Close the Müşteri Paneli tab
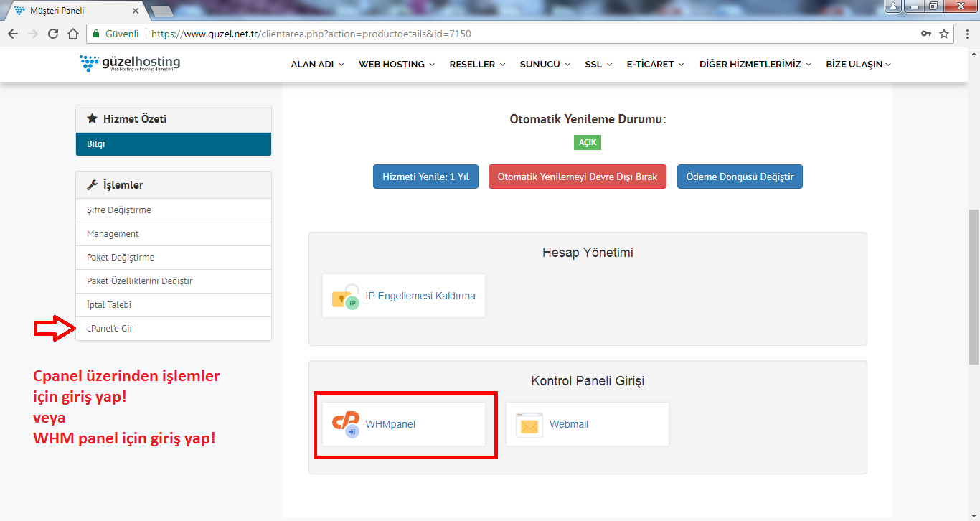 [x=136, y=11]
